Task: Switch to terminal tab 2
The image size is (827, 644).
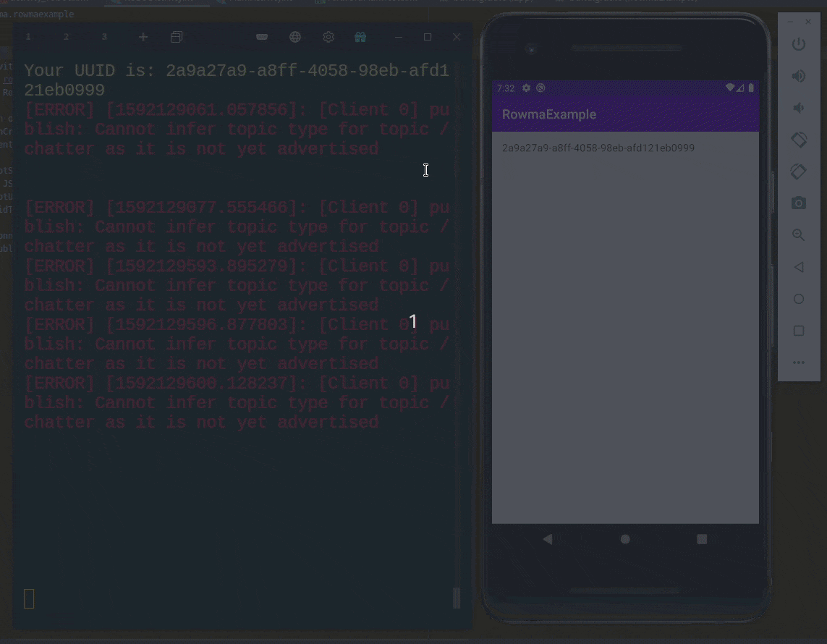Action: (66, 37)
